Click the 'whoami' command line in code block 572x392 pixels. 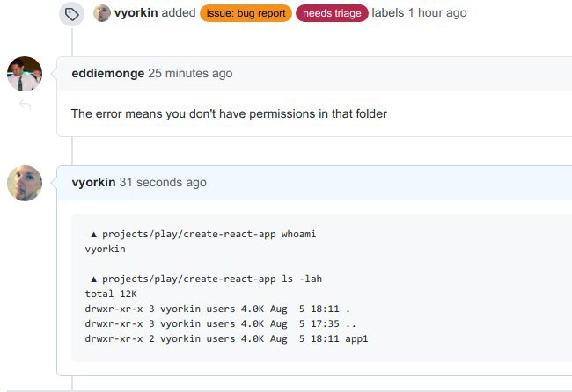click(203, 234)
